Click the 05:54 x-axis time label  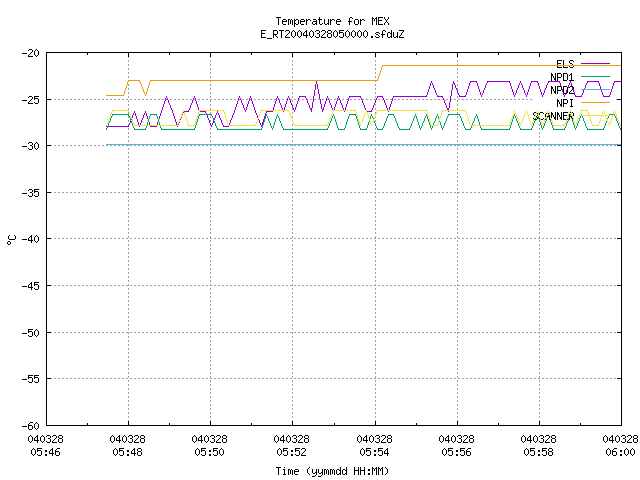tap(374, 452)
